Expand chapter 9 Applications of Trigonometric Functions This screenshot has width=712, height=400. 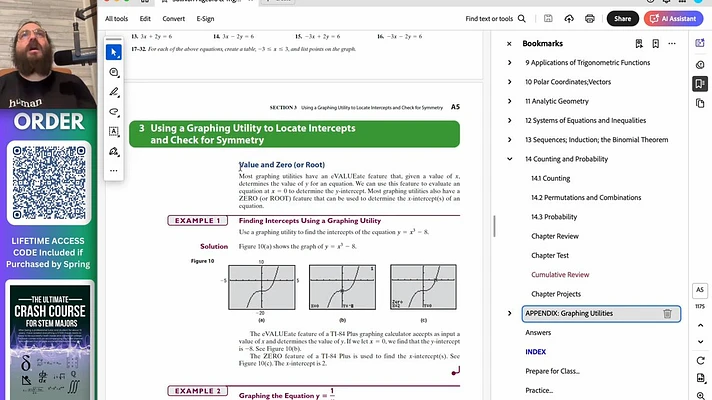pos(509,63)
